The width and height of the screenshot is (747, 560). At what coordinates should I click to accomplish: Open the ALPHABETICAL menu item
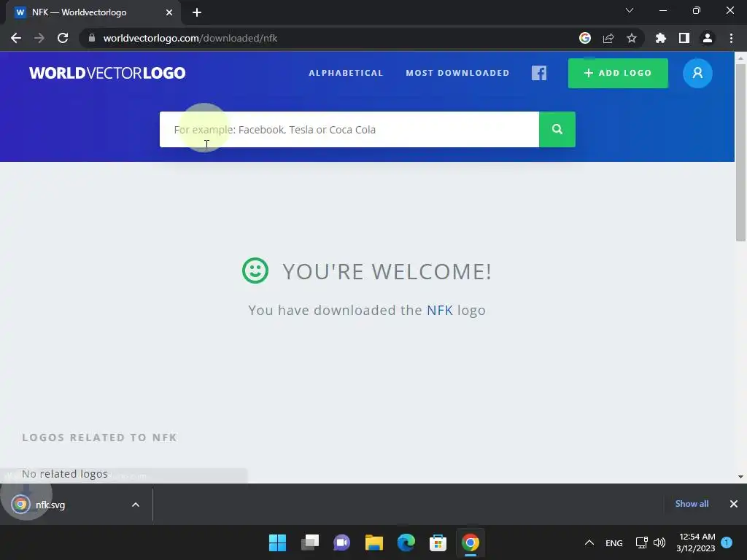(x=346, y=73)
